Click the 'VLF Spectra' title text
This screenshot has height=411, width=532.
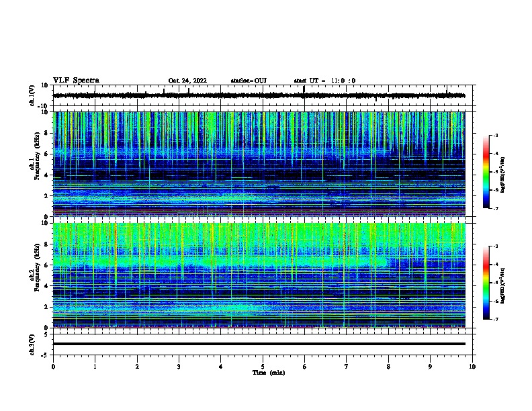click(x=76, y=81)
